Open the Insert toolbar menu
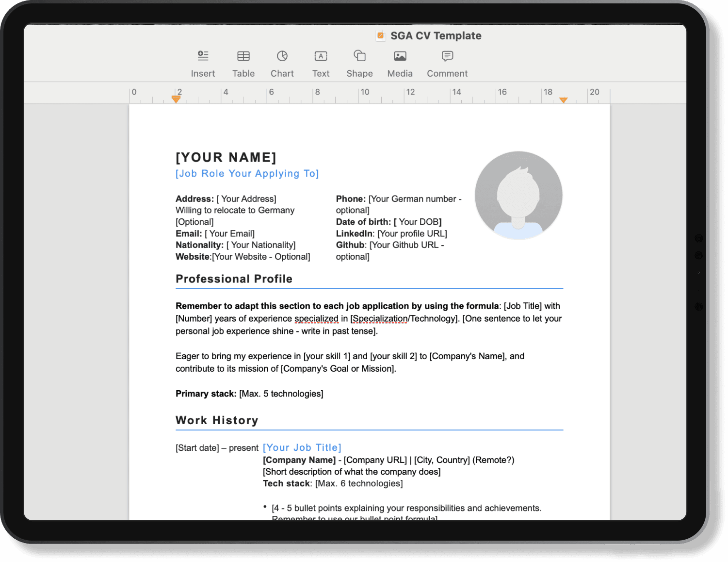Viewport: 728px width, 562px height. 203,64
